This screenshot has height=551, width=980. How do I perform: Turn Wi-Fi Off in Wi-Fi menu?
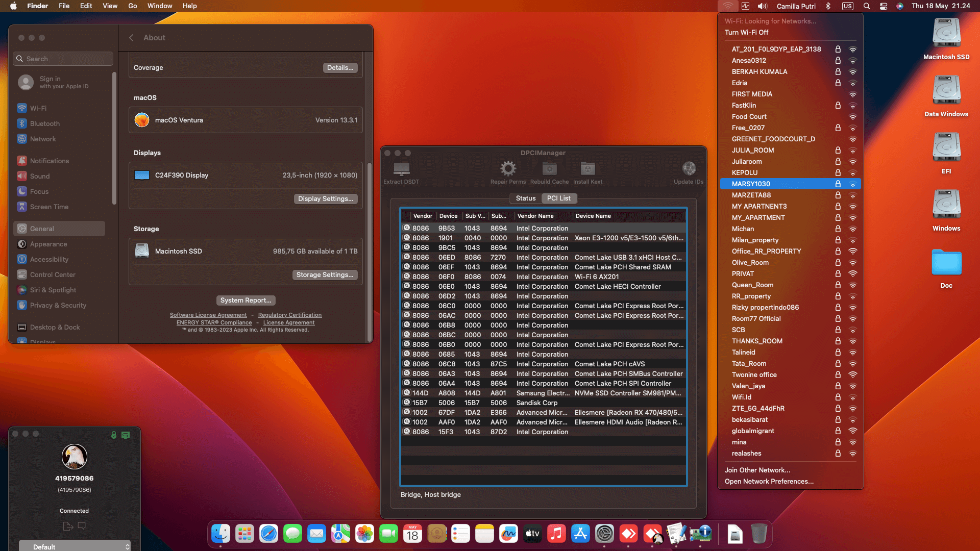pos(746,33)
